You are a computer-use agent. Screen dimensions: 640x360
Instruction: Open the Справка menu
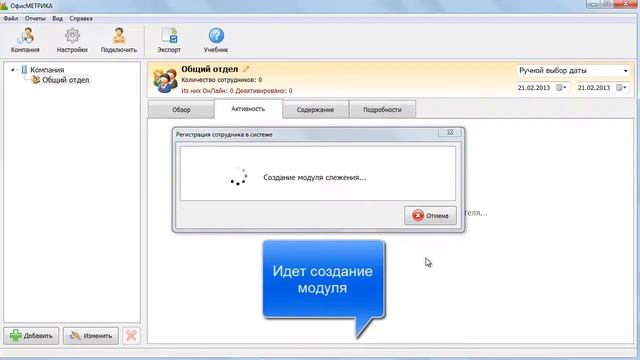pyautogui.click(x=81, y=18)
